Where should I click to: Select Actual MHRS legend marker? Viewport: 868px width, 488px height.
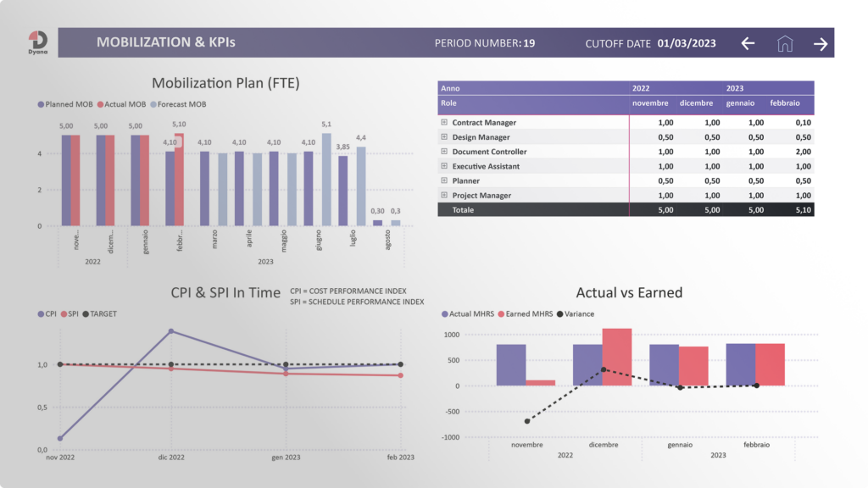click(x=445, y=313)
